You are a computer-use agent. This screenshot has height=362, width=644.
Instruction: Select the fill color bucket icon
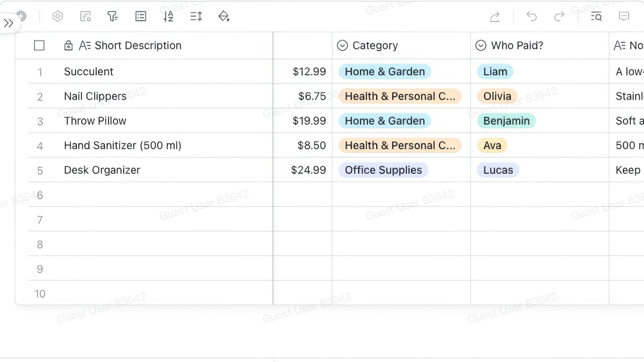[223, 16]
